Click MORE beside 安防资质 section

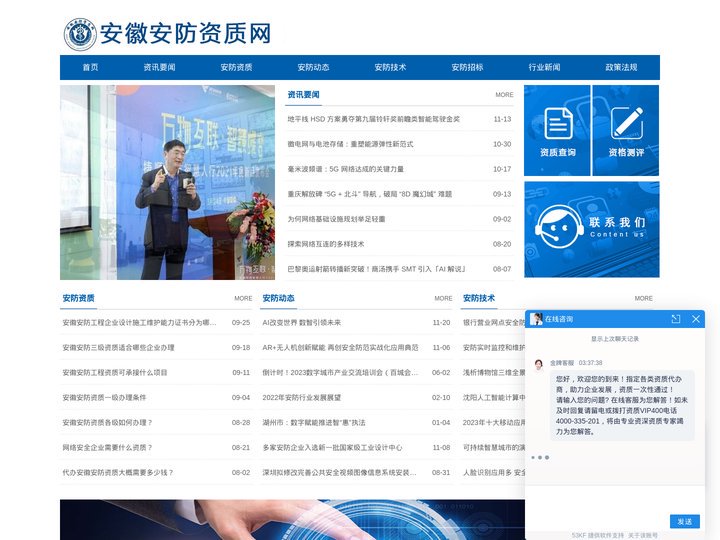[x=243, y=298]
